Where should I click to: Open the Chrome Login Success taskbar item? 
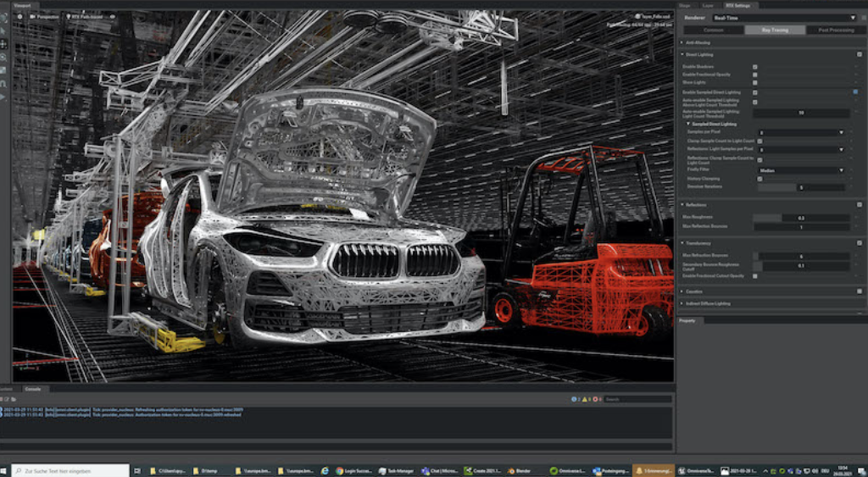pos(353,471)
